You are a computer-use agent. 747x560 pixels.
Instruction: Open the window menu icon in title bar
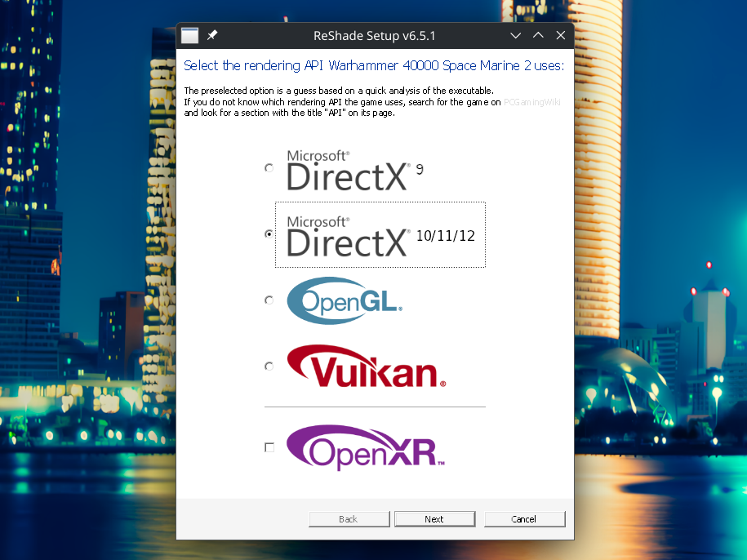[189, 36]
